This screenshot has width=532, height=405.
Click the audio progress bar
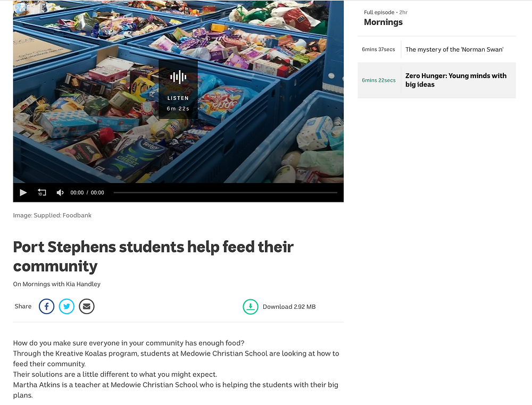pyautogui.click(x=225, y=192)
